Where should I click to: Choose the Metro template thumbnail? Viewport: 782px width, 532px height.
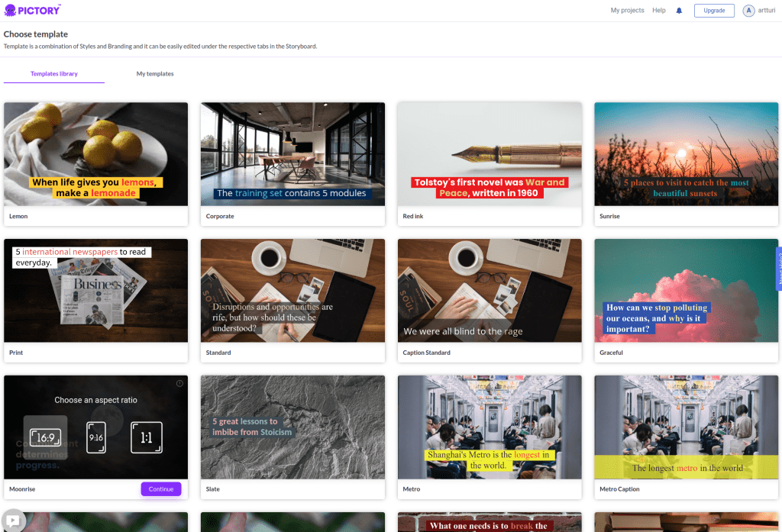tap(490, 427)
